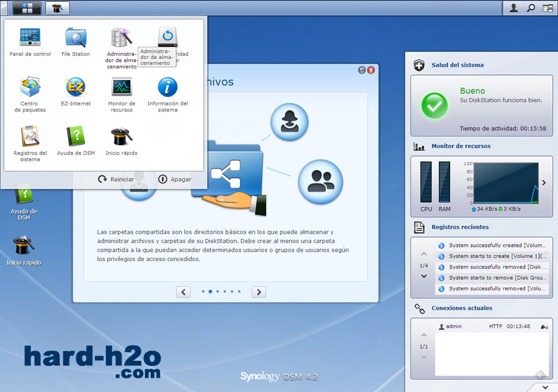The width and height of the screenshot is (558, 392).
Task: Select log 'System starts to remove [Disk Grou...'
Action: point(492,278)
